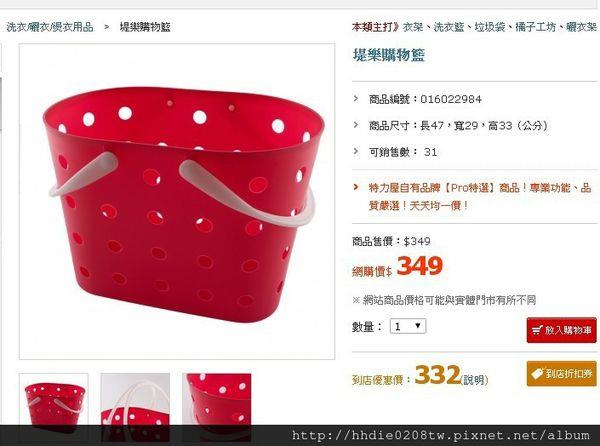Open the 衣架 featured category link
Viewport: 600px width, 446px height.
click(413, 27)
